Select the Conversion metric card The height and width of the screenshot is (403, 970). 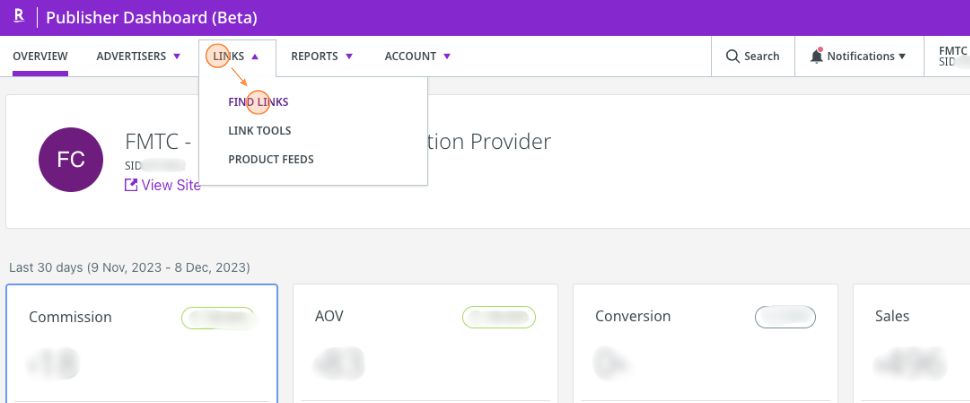pos(705,343)
